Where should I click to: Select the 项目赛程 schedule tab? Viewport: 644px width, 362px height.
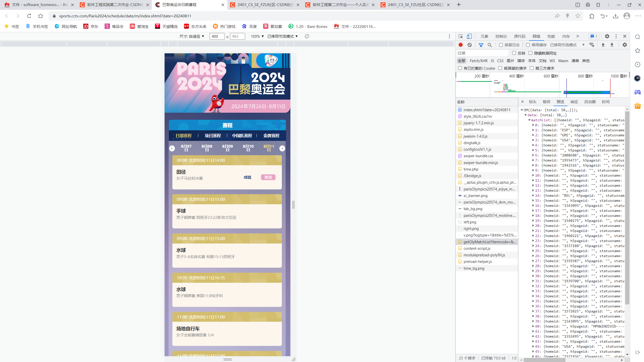click(213, 136)
